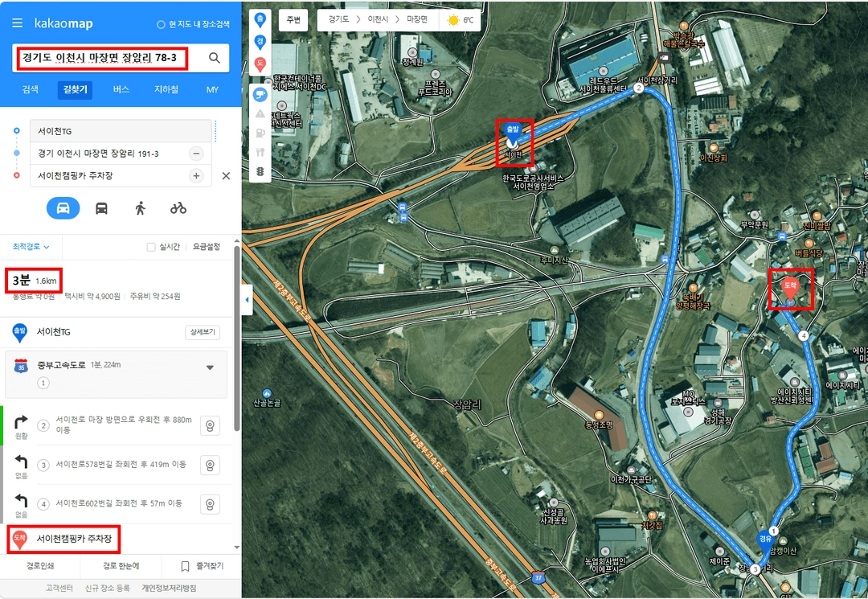The height and width of the screenshot is (599, 868).
Task: Switch to the MY tab
Action: point(212,89)
